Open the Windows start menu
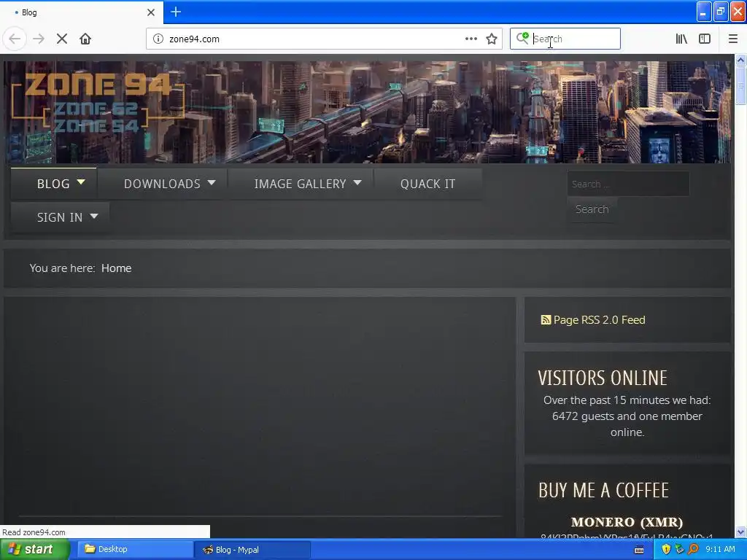747x560 pixels. pos(34,550)
